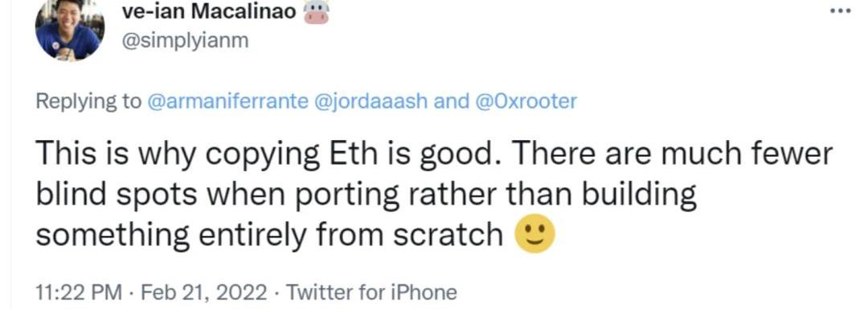Click the 11:22 PM timestamp
868x309 pixels.
point(79,292)
